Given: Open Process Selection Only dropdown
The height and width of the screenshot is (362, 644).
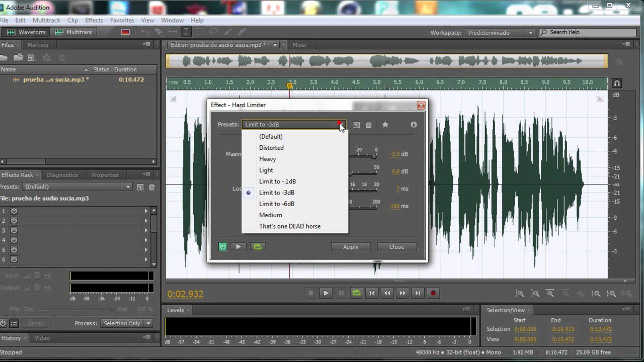Looking at the screenshot, I should 127,323.
